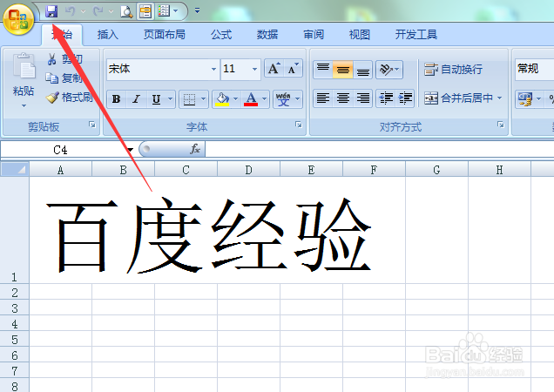The height and width of the screenshot is (392, 554).
Task: Customize the Quick Access Toolbar dropdown
Action: (197, 11)
